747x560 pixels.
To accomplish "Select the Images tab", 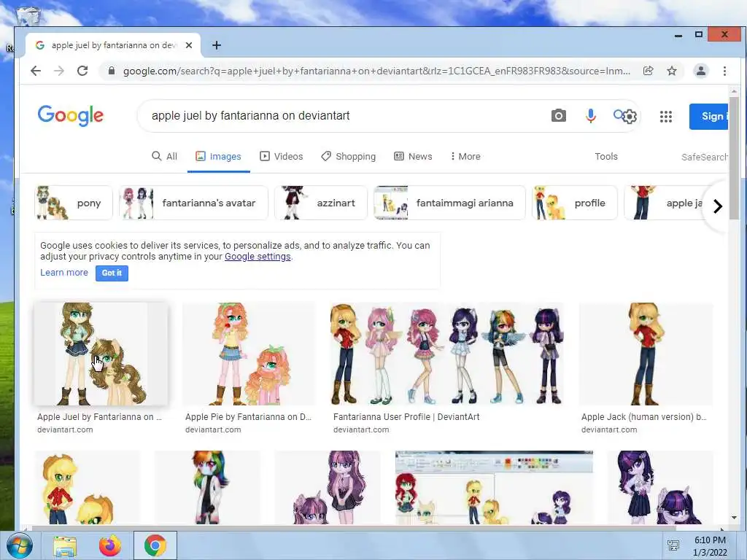I will pyautogui.click(x=219, y=156).
